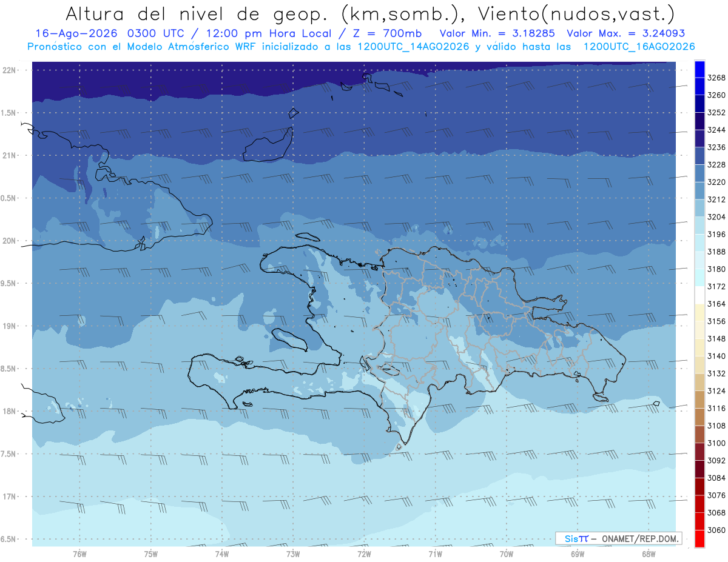Click the title part 'Viento(nudos,vast.)'

tap(575, 13)
